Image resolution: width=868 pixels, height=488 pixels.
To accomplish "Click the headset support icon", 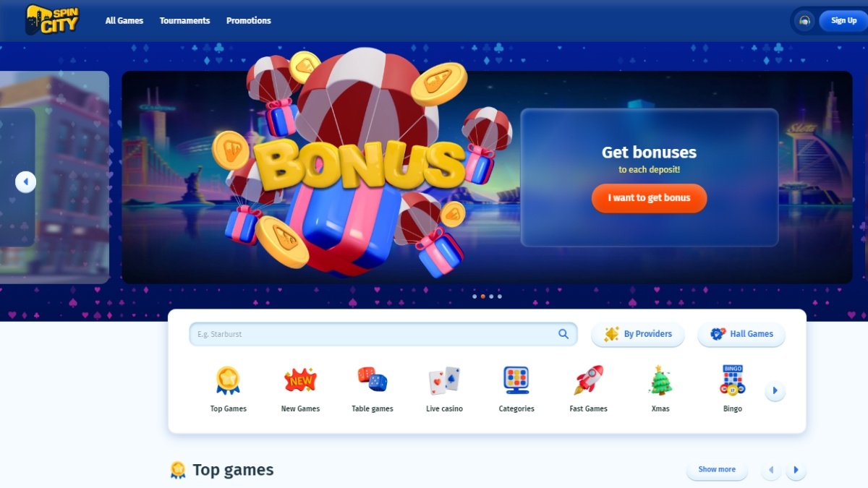I will (804, 21).
